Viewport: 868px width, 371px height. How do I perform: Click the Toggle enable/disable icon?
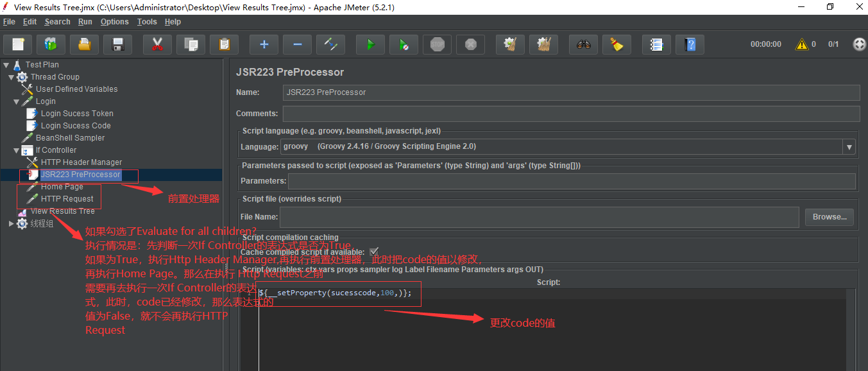330,44
